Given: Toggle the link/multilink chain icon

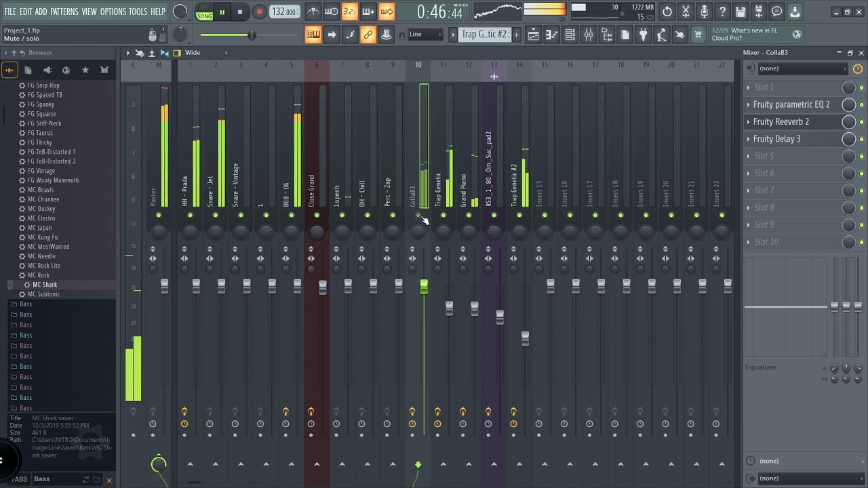Looking at the screenshot, I should 368,35.
